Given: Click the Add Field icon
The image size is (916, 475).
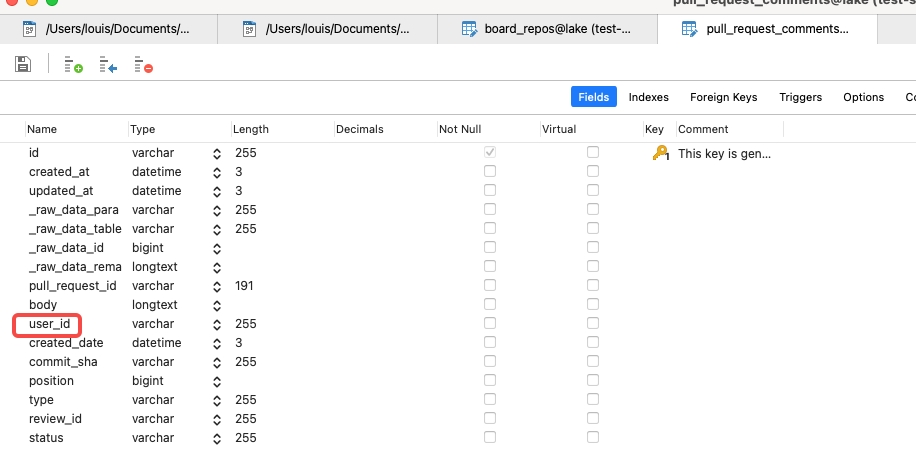Looking at the screenshot, I should coord(74,64).
